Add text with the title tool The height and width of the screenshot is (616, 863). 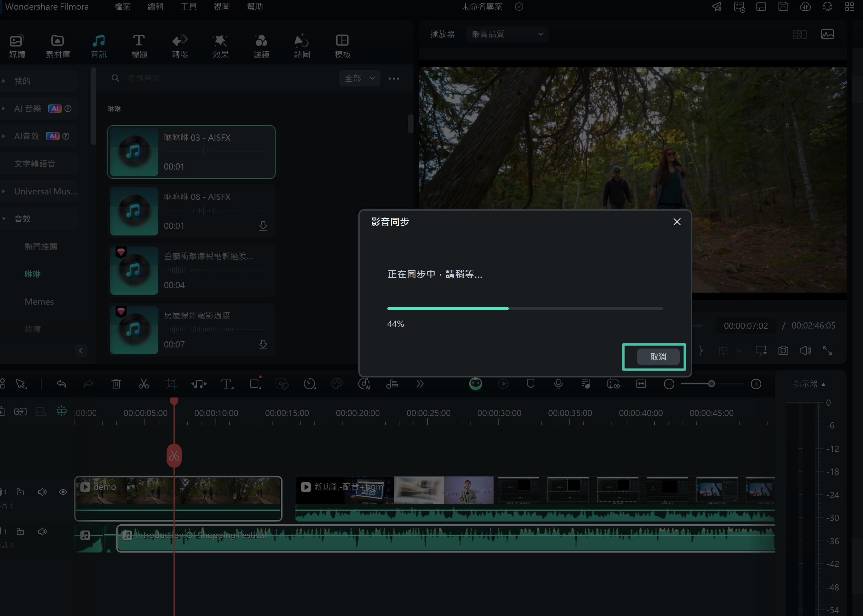[x=227, y=384]
